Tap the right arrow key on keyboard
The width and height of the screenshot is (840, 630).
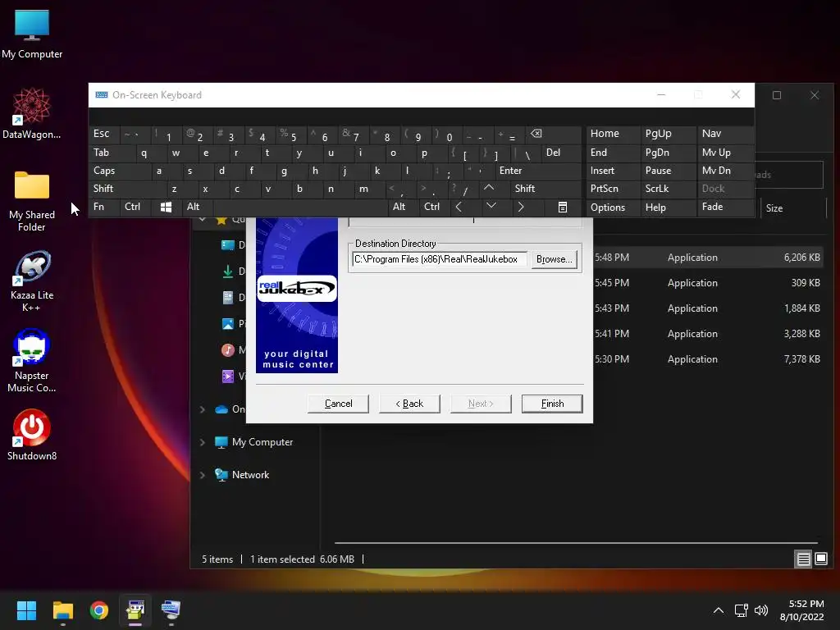521,208
